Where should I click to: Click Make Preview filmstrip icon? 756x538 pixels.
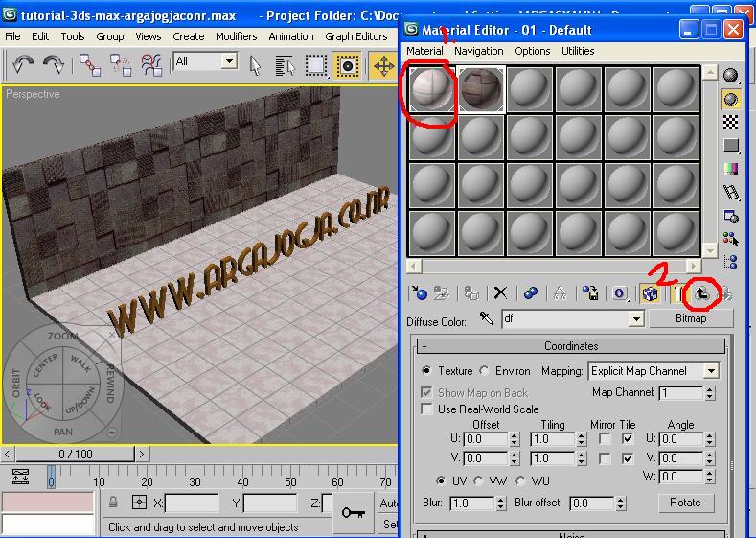pyautogui.click(x=731, y=192)
